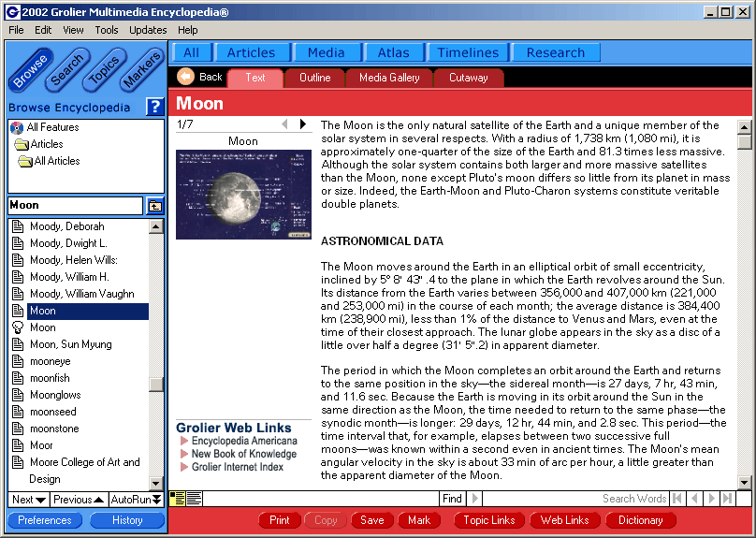Screen dimensions: 756x538
Task: Open the Help menu
Action: [x=187, y=30]
